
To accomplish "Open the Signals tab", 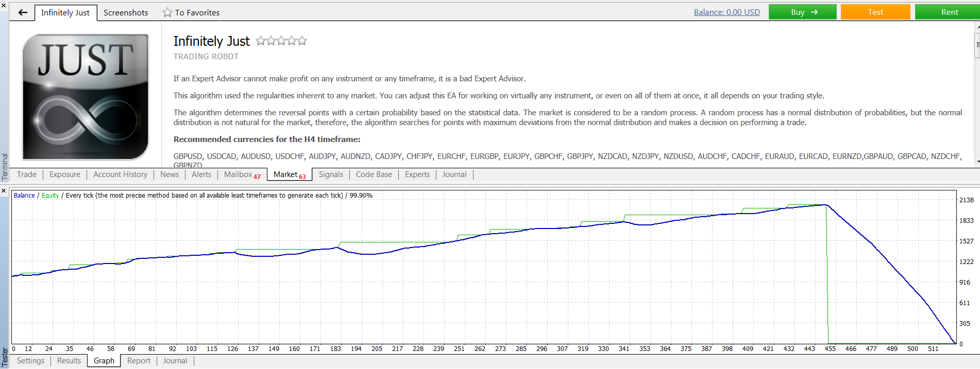I will click(331, 174).
